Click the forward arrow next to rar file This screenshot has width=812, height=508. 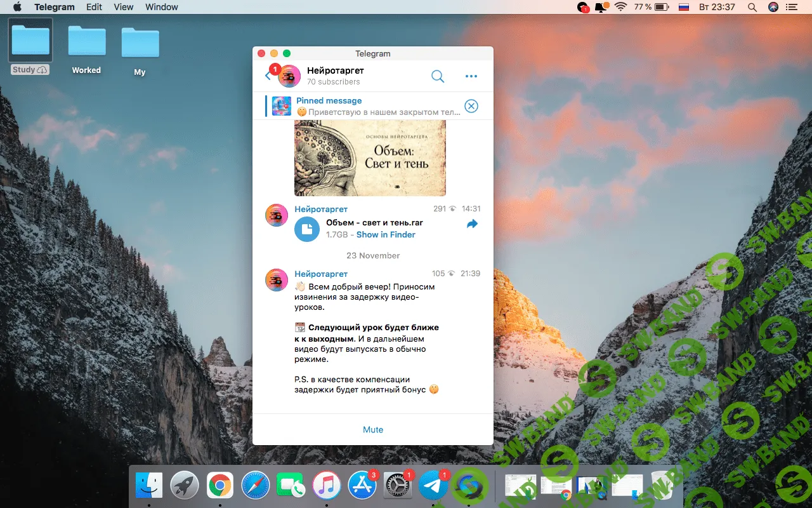472,224
